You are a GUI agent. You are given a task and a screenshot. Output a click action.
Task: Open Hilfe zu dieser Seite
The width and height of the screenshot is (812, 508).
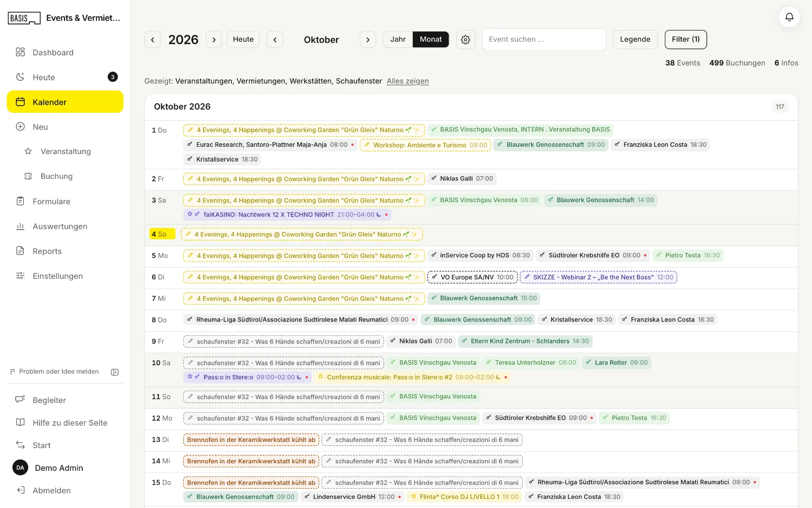click(x=65, y=423)
